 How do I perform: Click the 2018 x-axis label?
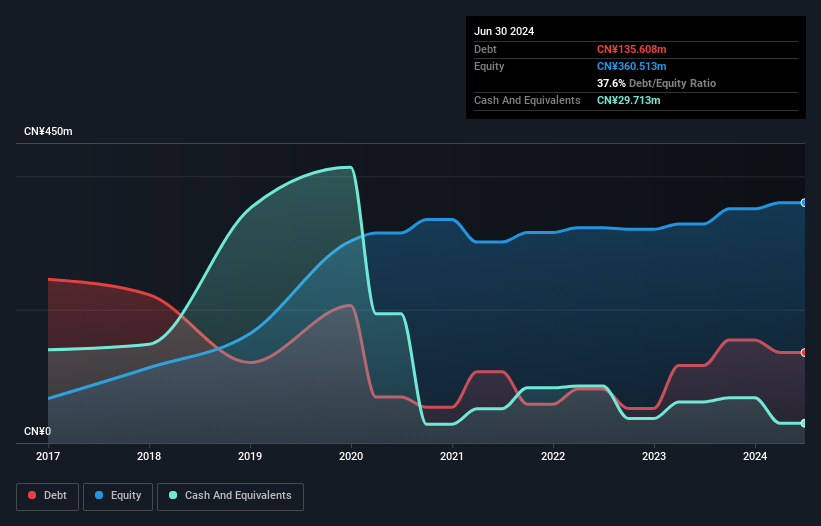tap(149, 456)
